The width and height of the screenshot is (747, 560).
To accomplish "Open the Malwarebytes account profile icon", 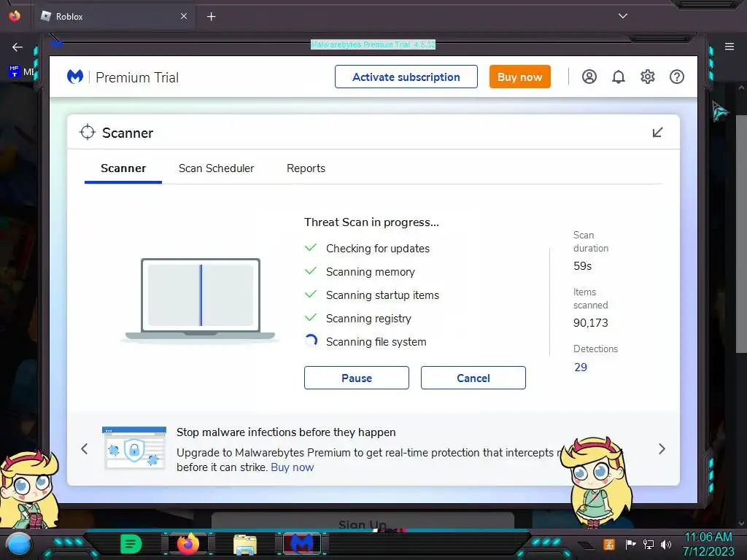I will (589, 77).
